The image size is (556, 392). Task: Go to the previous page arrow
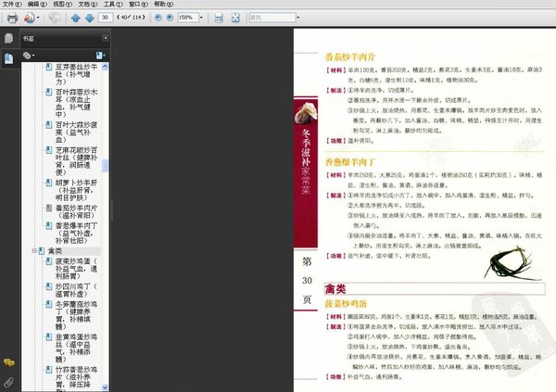(76, 18)
